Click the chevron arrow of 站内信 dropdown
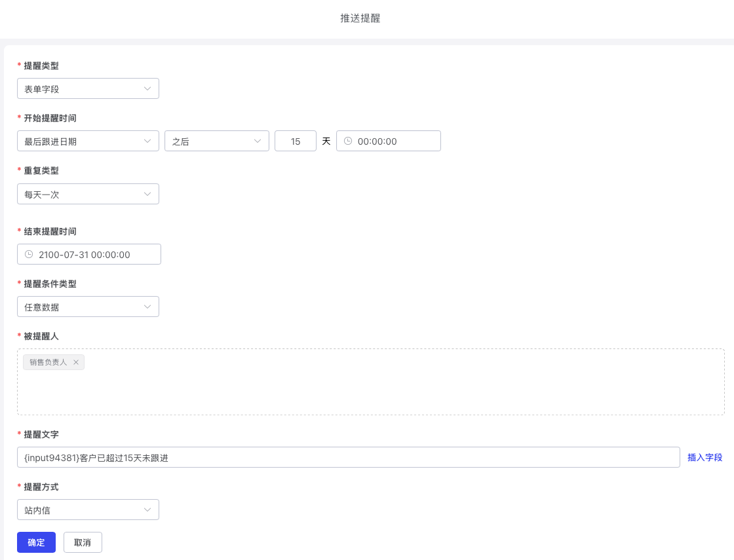734x560 pixels. (147, 510)
